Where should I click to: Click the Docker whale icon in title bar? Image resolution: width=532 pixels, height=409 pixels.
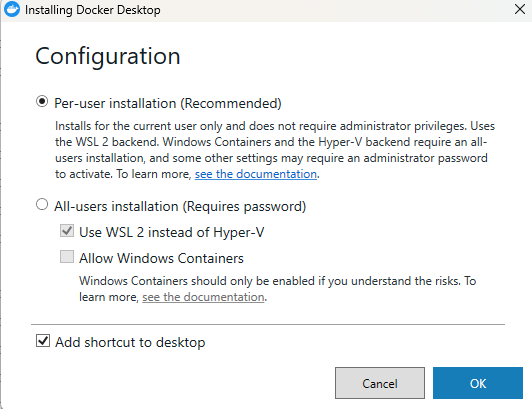[x=12, y=9]
